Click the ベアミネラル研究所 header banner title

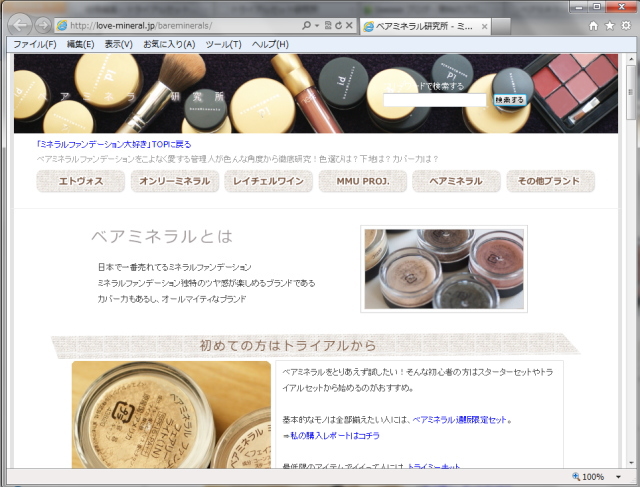pos(131,96)
